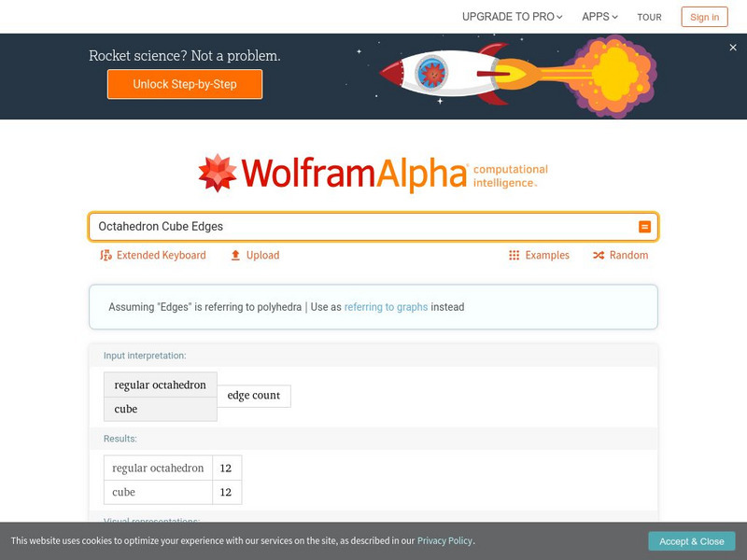The image size is (747, 560).
Task: Expand the Apps dropdown menu
Action: 599,17
